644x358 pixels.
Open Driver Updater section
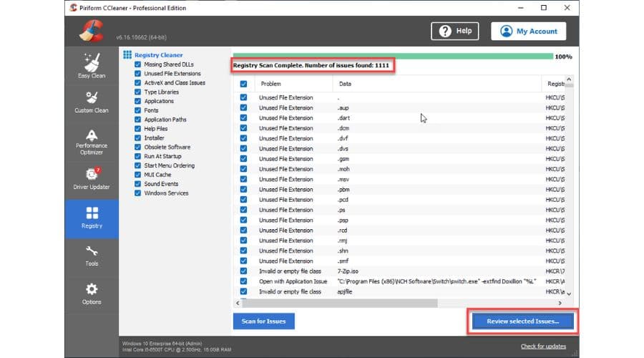pos(92,179)
